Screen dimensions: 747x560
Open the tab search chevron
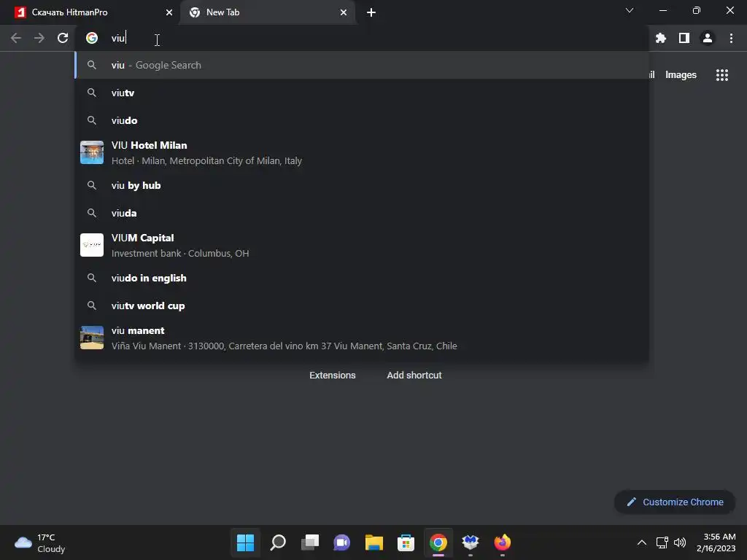[630, 10]
